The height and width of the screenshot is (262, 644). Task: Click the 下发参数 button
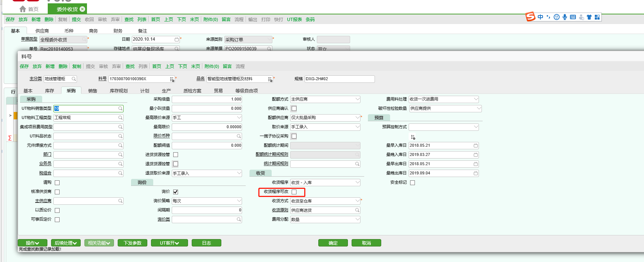[133, 243]
